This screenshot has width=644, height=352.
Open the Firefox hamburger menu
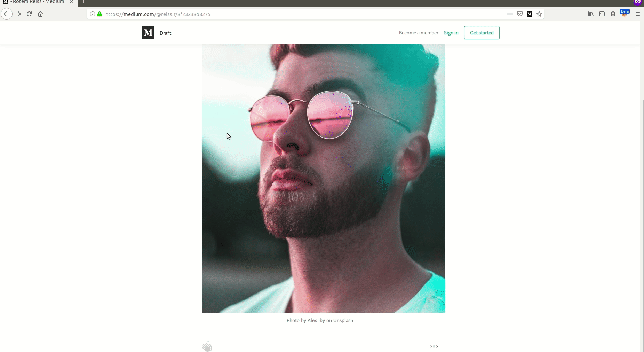pyautogui.click(x=638, y=14)
